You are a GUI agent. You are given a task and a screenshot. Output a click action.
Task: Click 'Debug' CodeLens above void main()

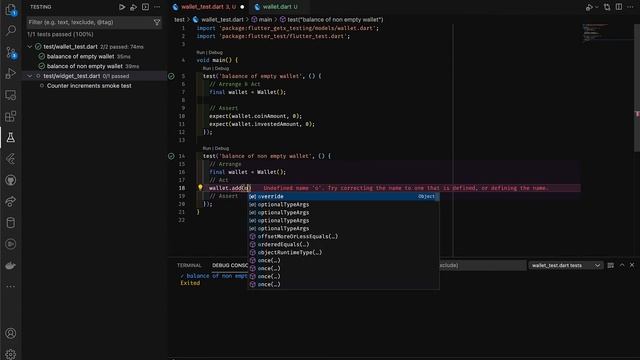point(216,52)
